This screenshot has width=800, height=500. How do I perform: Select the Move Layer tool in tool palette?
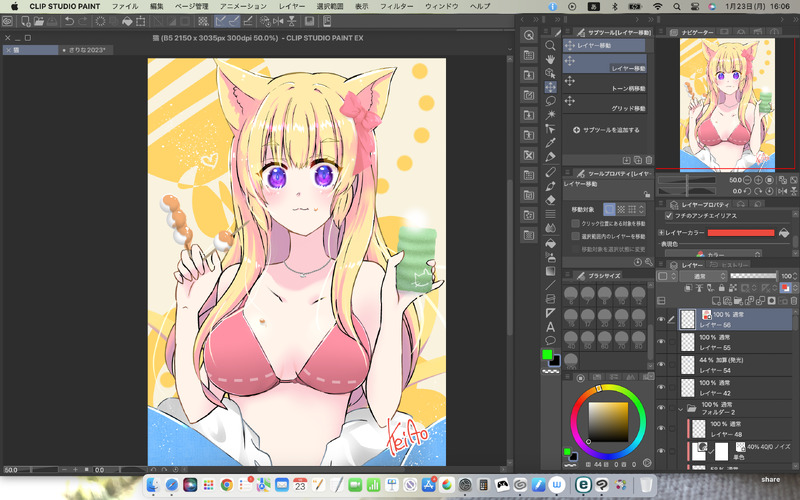[550, 87]
